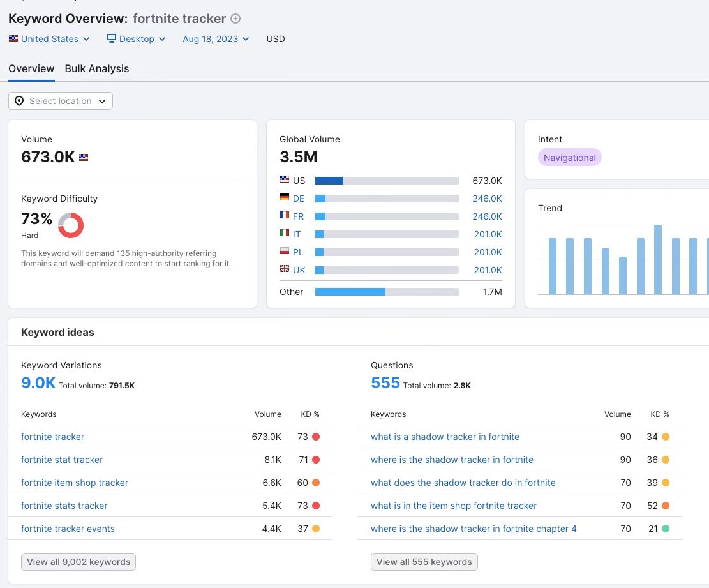This screenshot has width=709, height=588.
Task: Click the plus icon beside fortnite tracker
Action: [235, 19]
